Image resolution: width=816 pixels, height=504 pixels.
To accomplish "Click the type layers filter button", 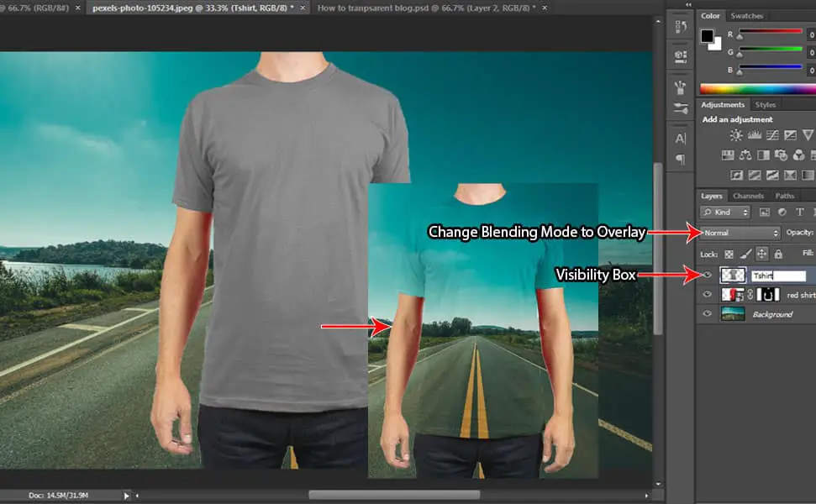I will point(799,212).
